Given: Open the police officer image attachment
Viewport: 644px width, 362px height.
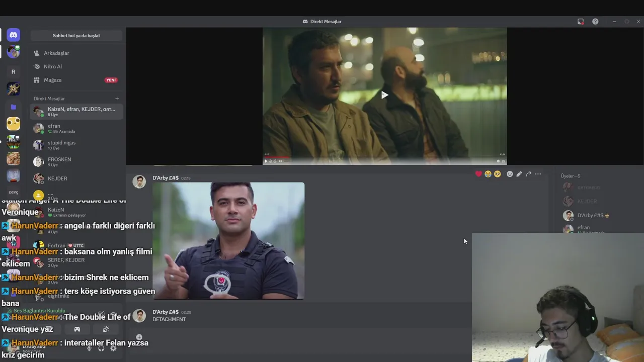Looking at the screenshot, I should 228,241.
